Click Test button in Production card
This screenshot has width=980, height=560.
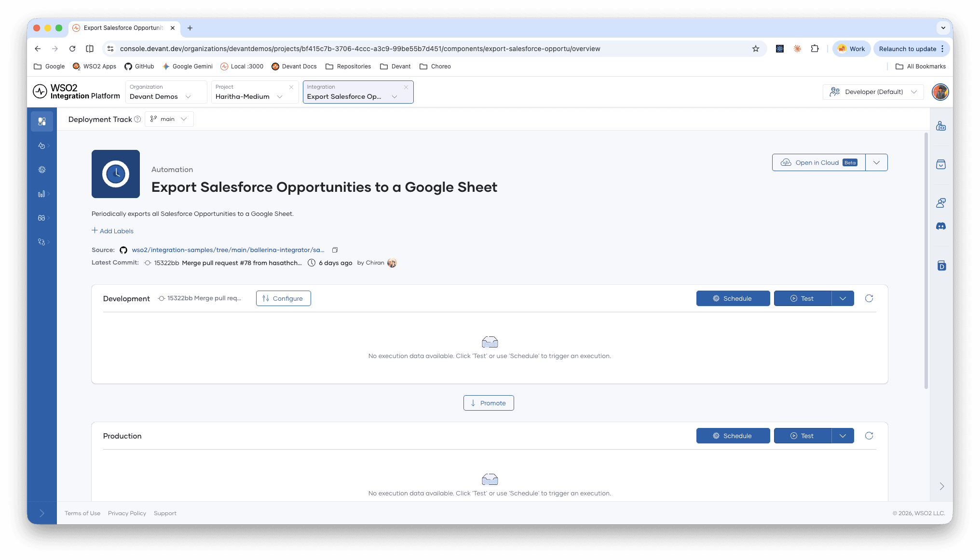pos(803,436)
